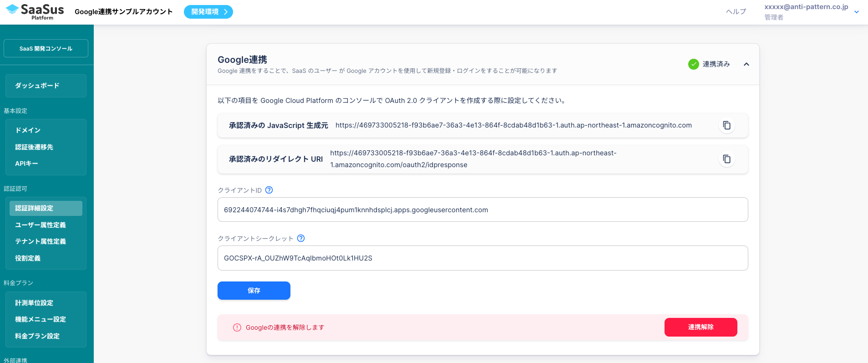
Task: Open ユーザー属性定義 in sidebar
Action: pos(41,225)
